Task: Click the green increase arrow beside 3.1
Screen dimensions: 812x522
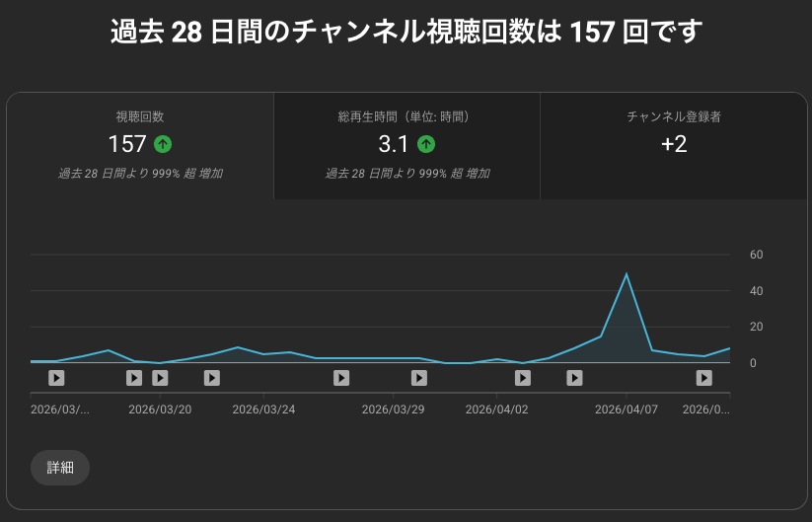Action: pyautogui.click(x=425, y=144)
